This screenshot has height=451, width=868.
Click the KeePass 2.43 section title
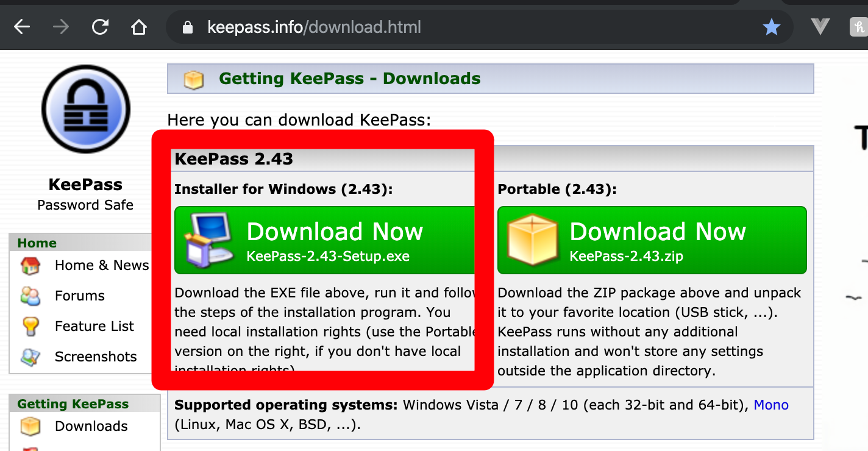pyautogui.click(x=234, y=159)
